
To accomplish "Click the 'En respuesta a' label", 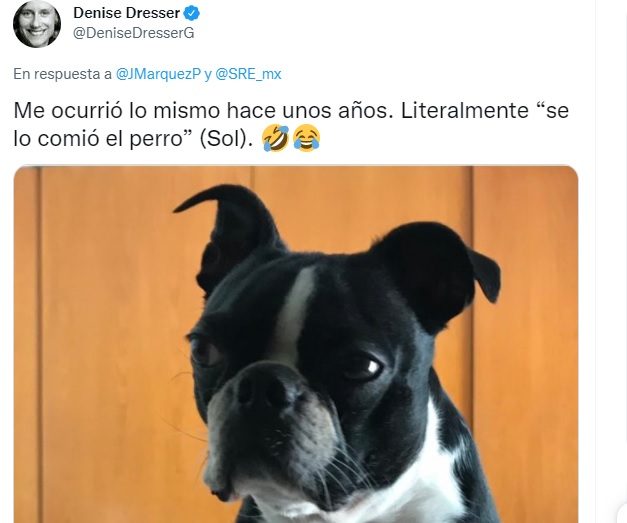I will click(x=62, y=74).
